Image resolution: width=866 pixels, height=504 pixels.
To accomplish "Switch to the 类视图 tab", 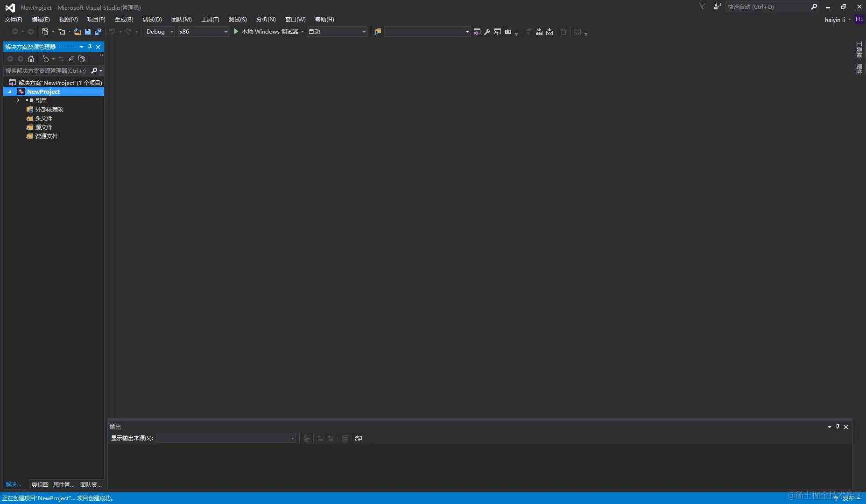I will coord(40,484).
